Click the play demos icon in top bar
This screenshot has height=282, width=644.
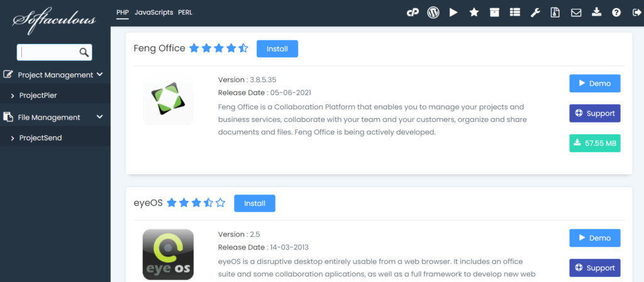click(453, 13)
